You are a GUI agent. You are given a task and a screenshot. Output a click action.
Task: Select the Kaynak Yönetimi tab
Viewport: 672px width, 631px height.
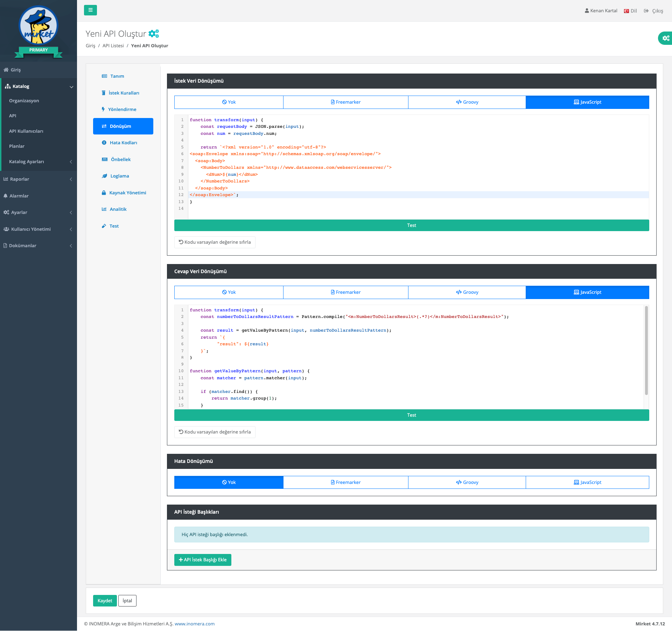(123, 193)
